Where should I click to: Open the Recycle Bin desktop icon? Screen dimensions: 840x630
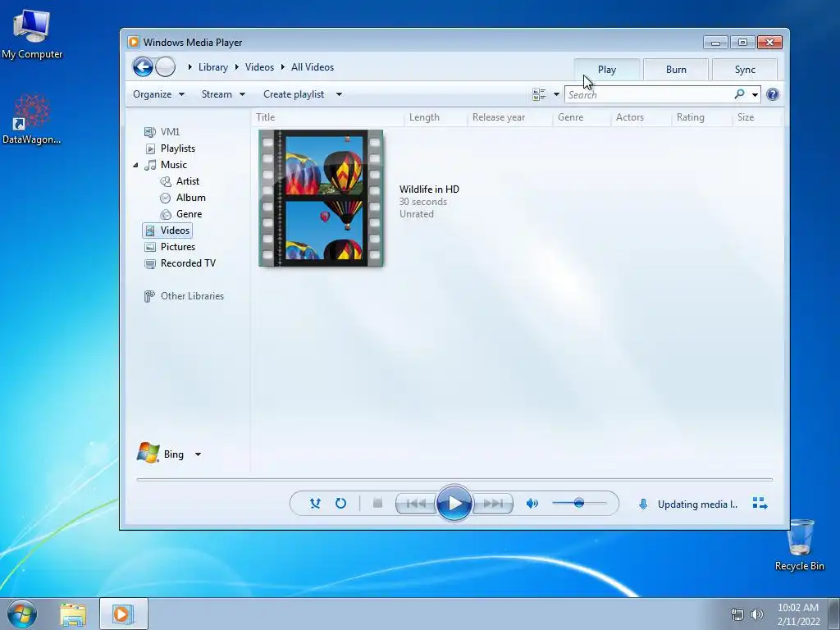click(800, 545)
